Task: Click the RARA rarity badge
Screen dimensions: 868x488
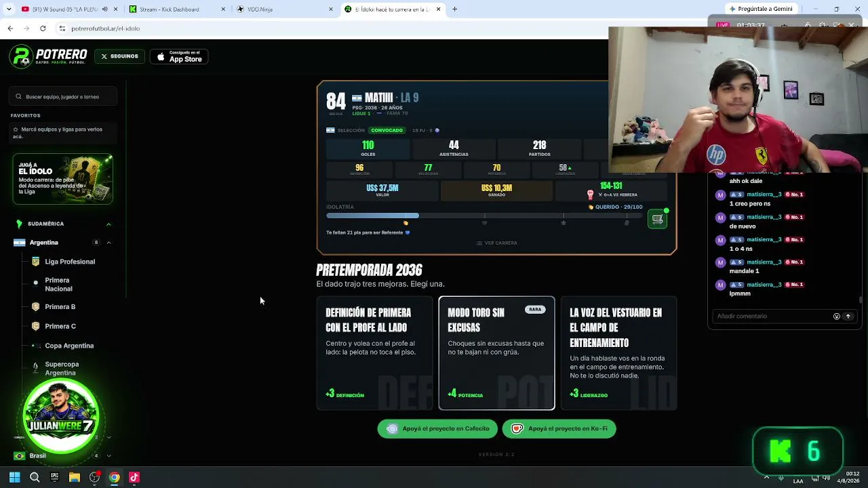Action: 535,310
